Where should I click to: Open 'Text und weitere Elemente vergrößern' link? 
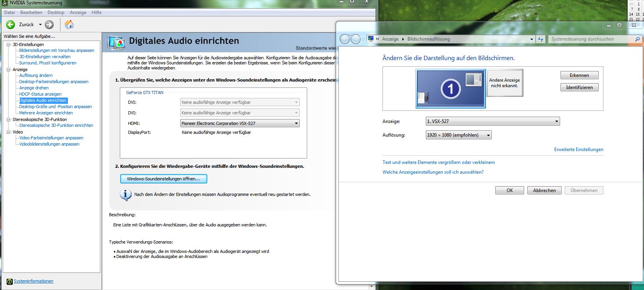pos(439,162)
